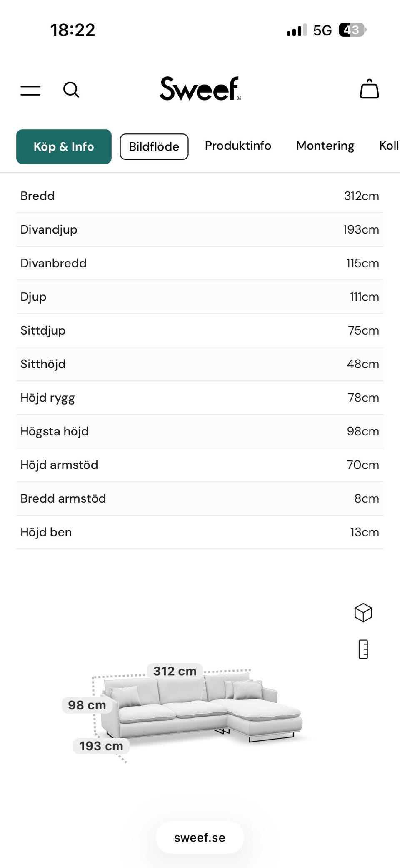Go to the Produktinfo tab
Screen dimensions: 400x868
pos(238,146)
